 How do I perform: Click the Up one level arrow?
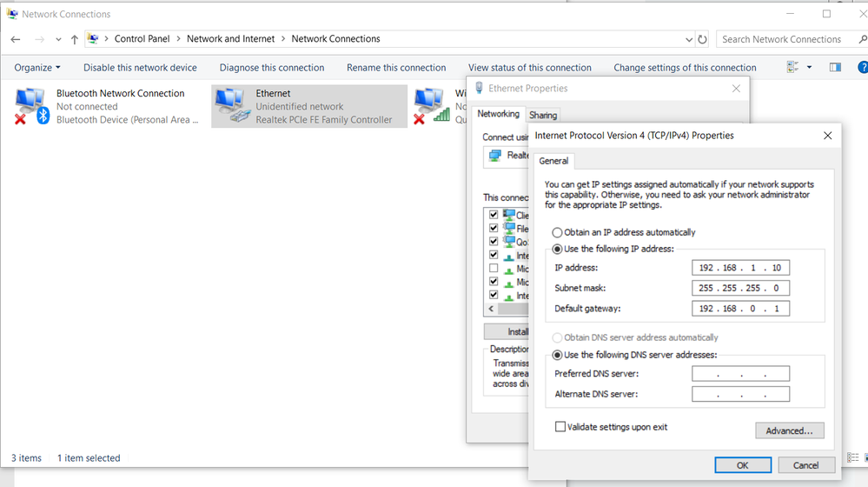coord(75,39)
